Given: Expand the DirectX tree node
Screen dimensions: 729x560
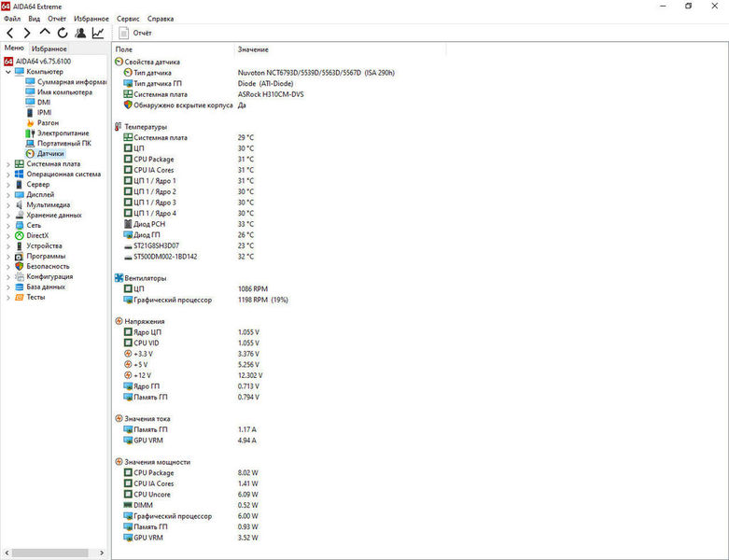Looking at the screenshot, I should 7,235.
